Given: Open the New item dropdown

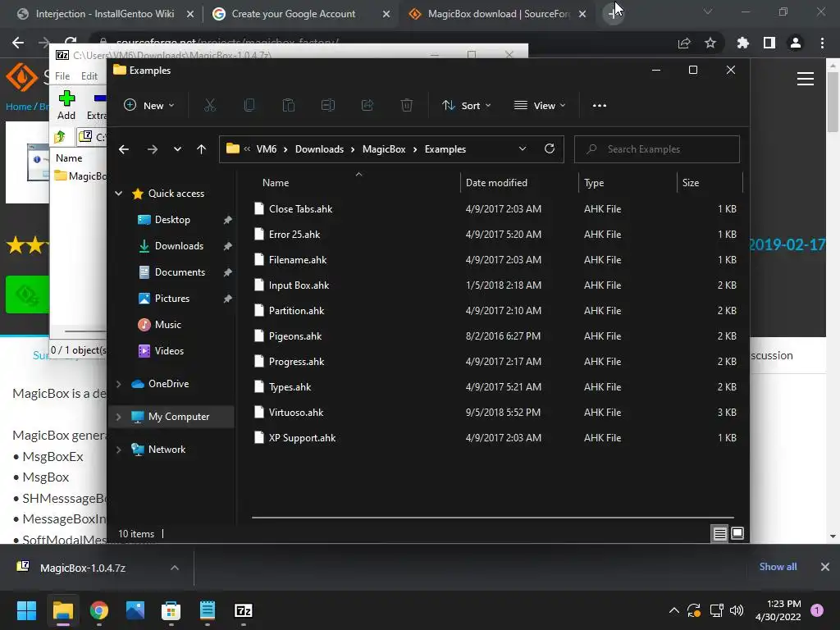Looking at the screenshot, I should coord(149,106).
